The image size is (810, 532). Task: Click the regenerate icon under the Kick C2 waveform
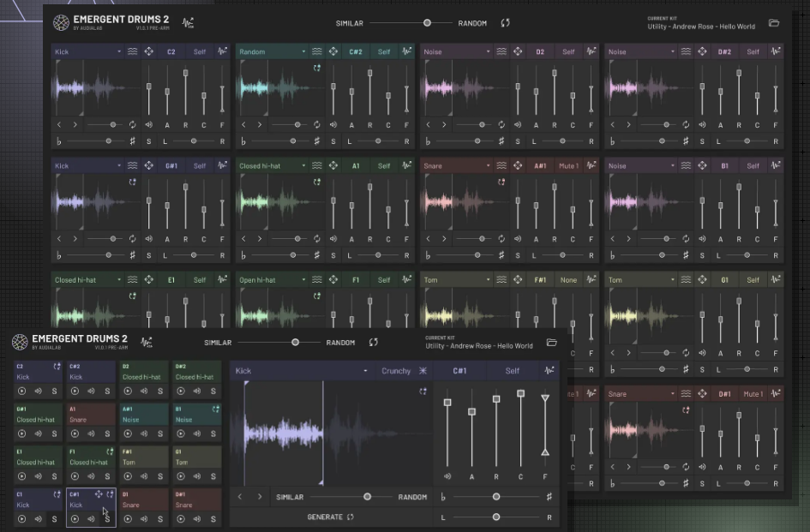point(132,124)
